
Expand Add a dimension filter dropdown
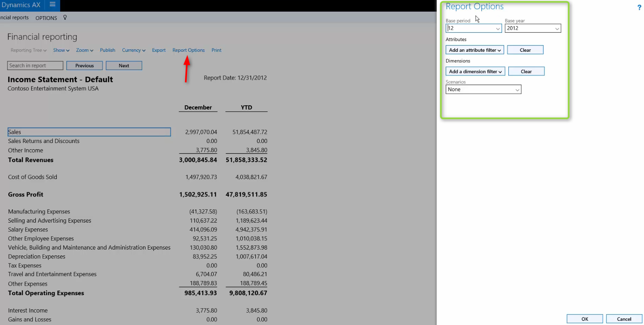[x=476, y=71]
